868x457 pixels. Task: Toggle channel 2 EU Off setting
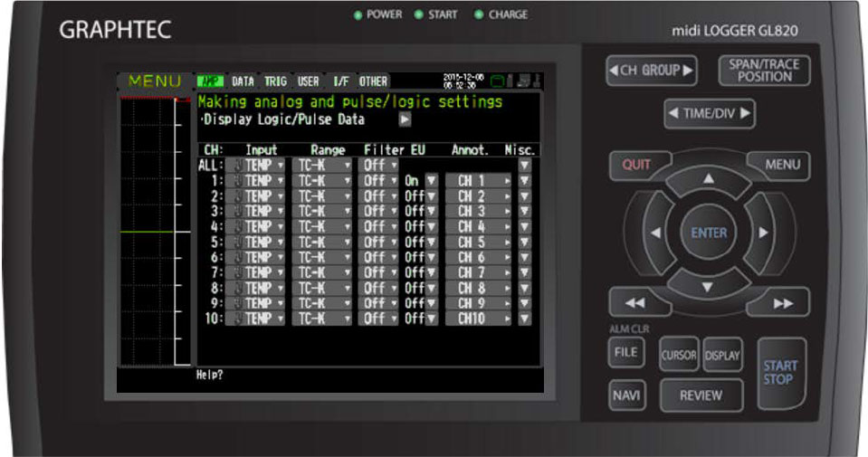pyautogui.click(x=421, y=195)
